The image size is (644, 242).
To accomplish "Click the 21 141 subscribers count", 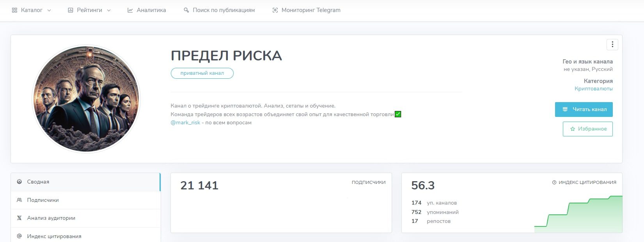I will (199, 185).
